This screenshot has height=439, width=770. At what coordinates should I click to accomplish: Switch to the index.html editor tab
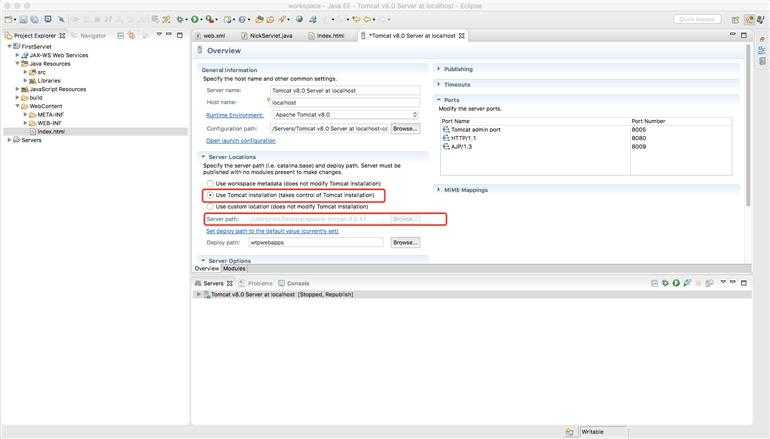click(x=327, y=36)
